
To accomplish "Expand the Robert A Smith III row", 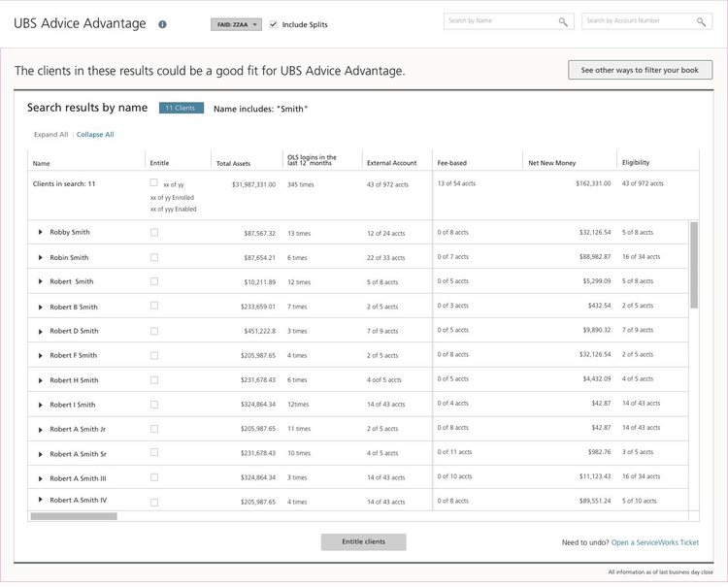I will (41, 478).
